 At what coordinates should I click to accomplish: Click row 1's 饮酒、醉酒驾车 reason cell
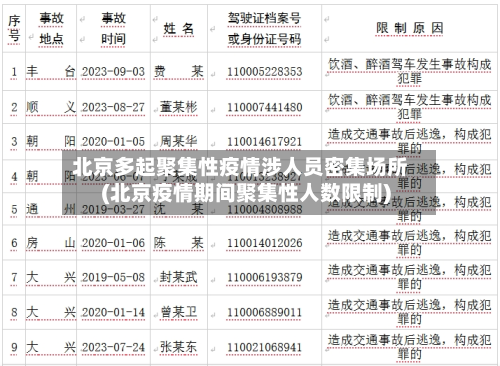[410, 71]
